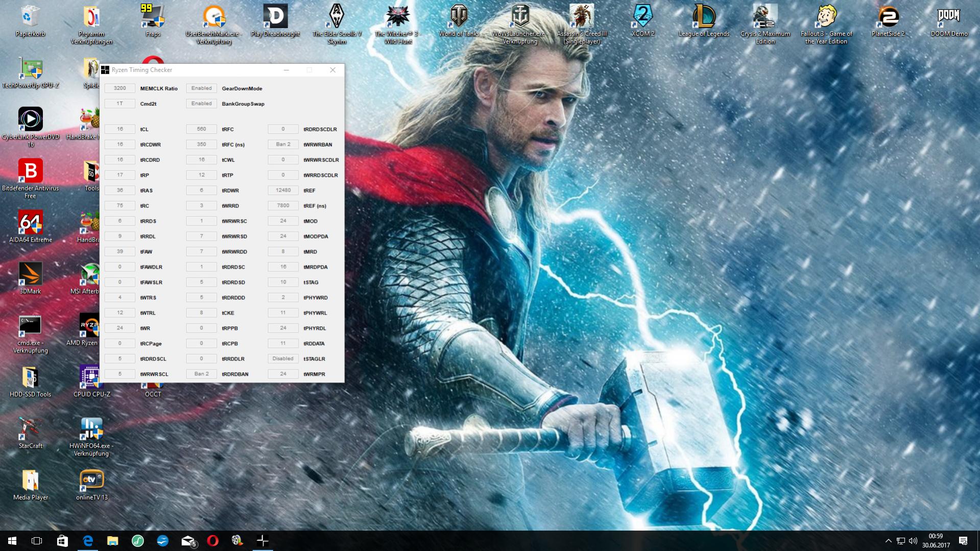Launch UserBenchMark.exe shortcut
Image resolution: width=980 pixels, height=551 pixels.
click(214, 25)
